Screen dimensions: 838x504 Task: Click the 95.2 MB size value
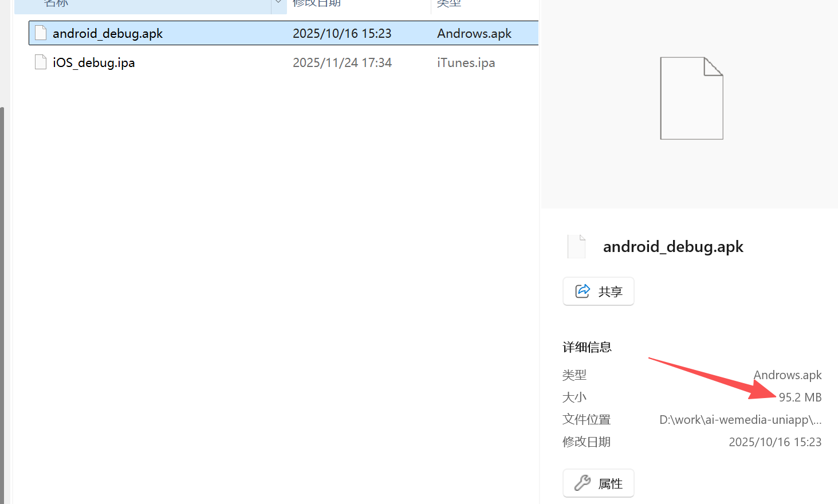click(800, 397)
